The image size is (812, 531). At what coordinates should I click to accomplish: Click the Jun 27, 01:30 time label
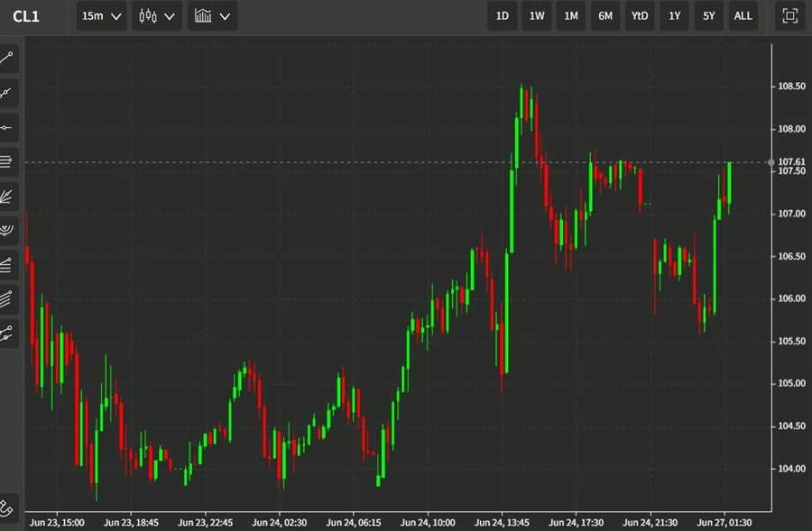click(724, 523)
